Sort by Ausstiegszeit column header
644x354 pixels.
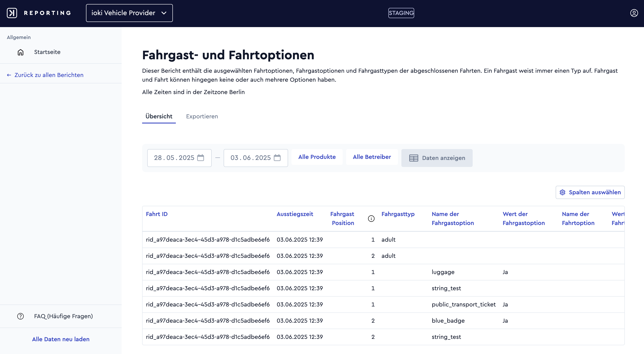pos(295,214)
